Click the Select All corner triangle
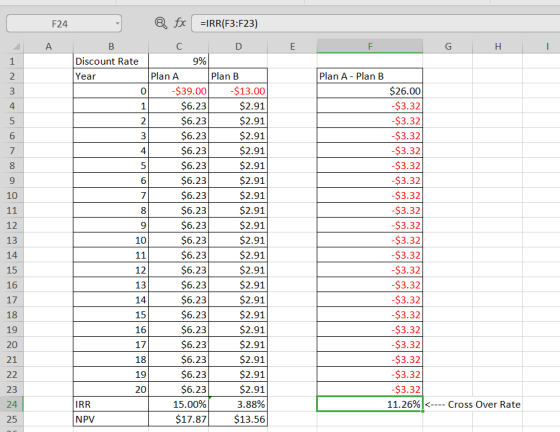560x432 pixels. (16, 47)
